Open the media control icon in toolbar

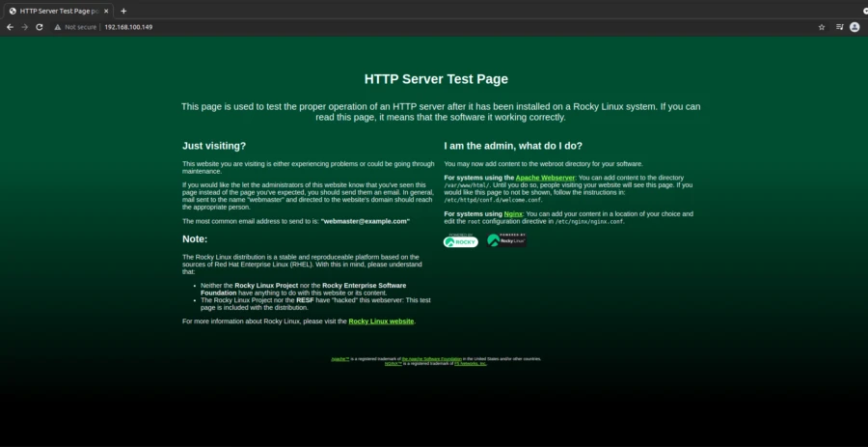(839, 27)
